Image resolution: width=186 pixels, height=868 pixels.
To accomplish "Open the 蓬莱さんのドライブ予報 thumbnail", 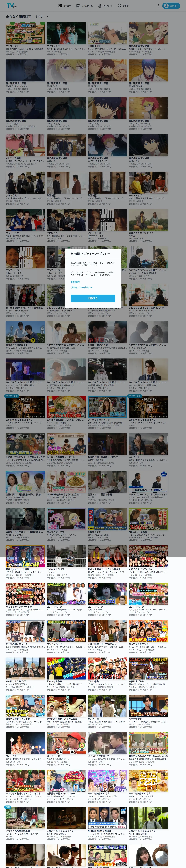I will [25, 706].
